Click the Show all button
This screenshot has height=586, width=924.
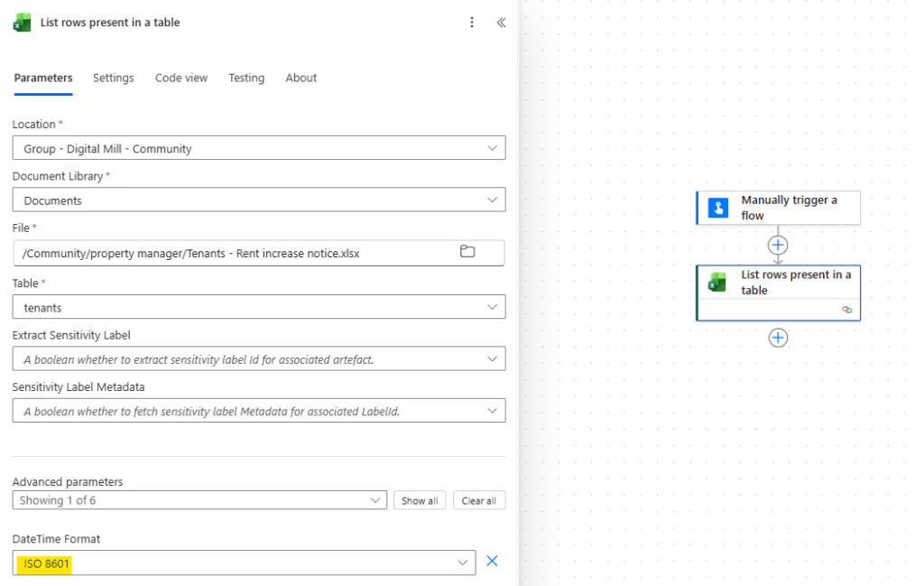[420, 500]
